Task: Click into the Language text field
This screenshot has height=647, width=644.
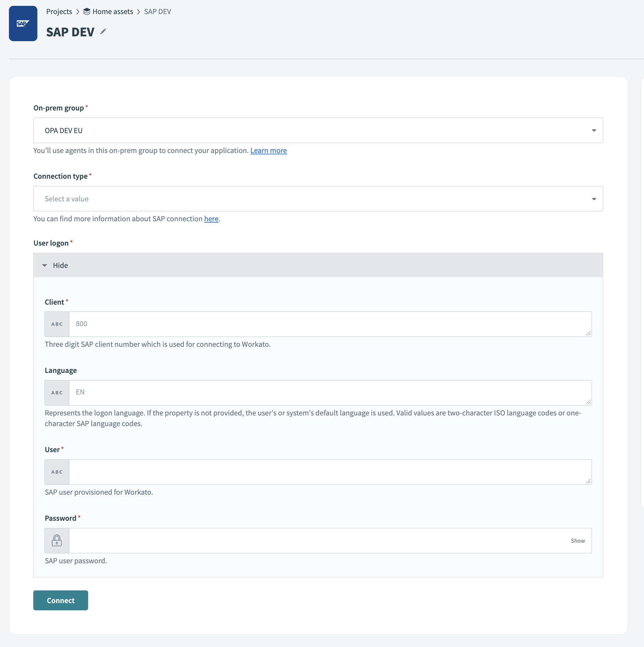Action: pos(329,393)
